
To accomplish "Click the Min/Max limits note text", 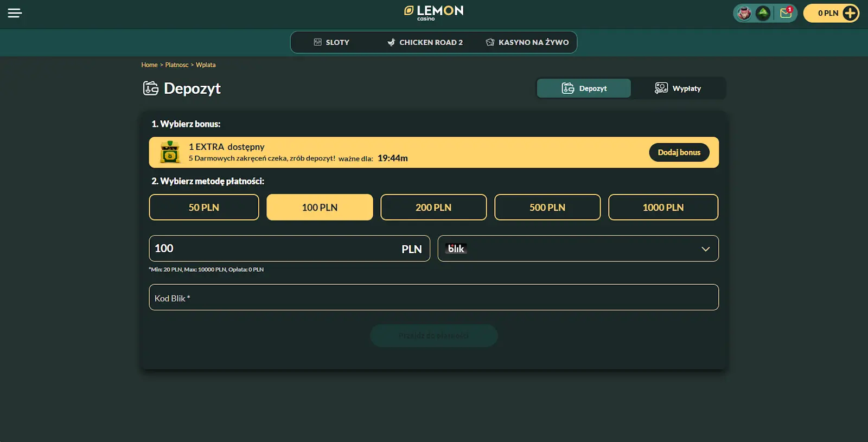I will point(206,270).
